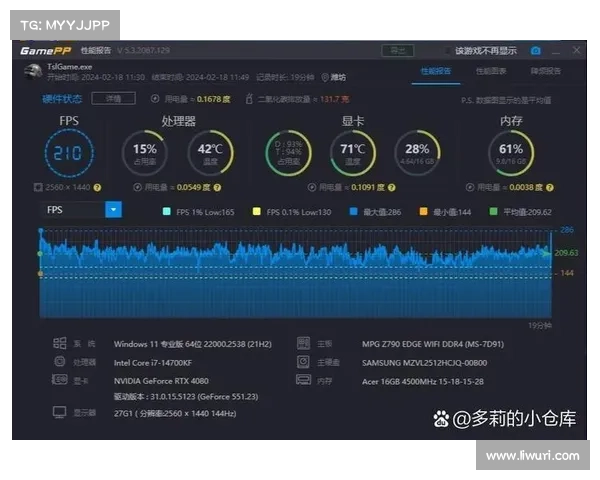
Task: Click the main hard disk icon in specs list
Action: point(303,361)
